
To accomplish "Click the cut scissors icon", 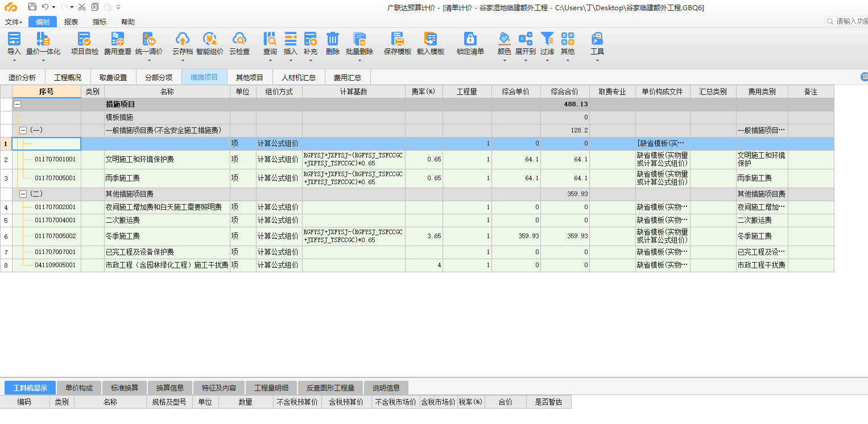I will coord(82,7).
